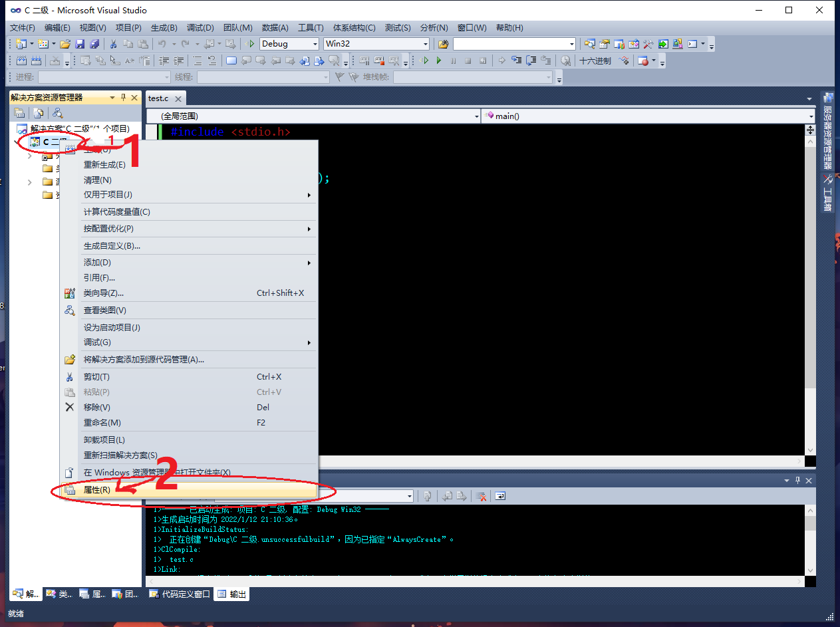Click the Breakpoints window icon

(643, 61)
